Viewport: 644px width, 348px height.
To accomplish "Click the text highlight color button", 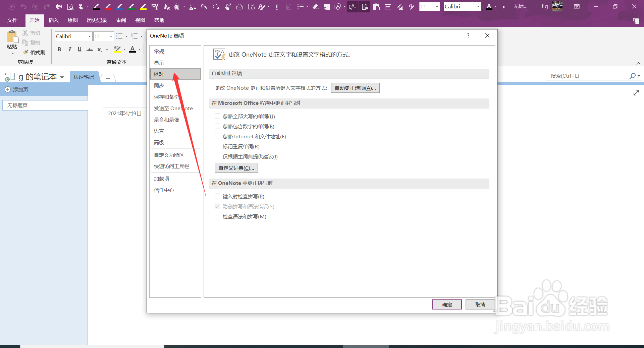I will 117,50.
